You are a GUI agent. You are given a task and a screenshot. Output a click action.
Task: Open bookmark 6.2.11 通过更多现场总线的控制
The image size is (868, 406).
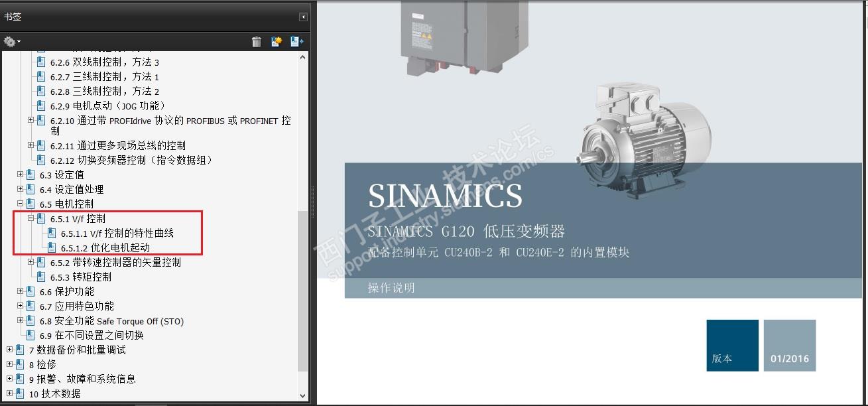118,145
